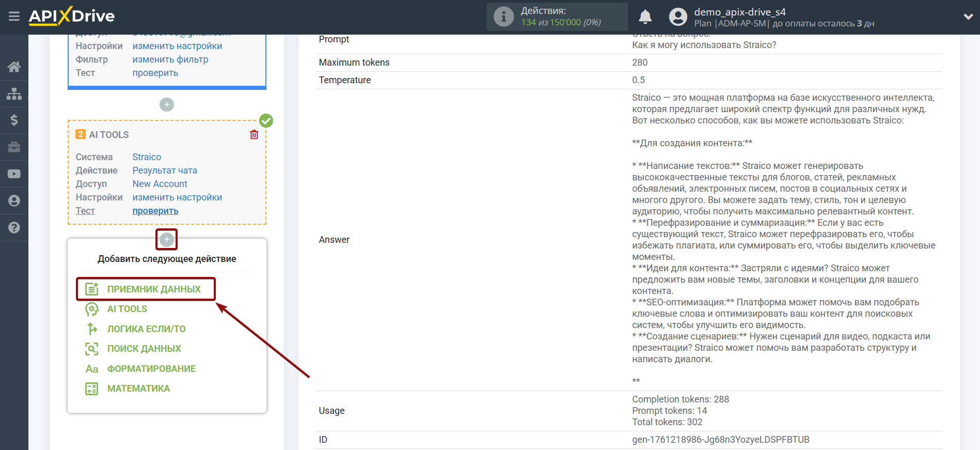The width and height of the screenshot is (980, 450).
Task: Click the AI TOOLS head icon
Action: tap(92, 309)
